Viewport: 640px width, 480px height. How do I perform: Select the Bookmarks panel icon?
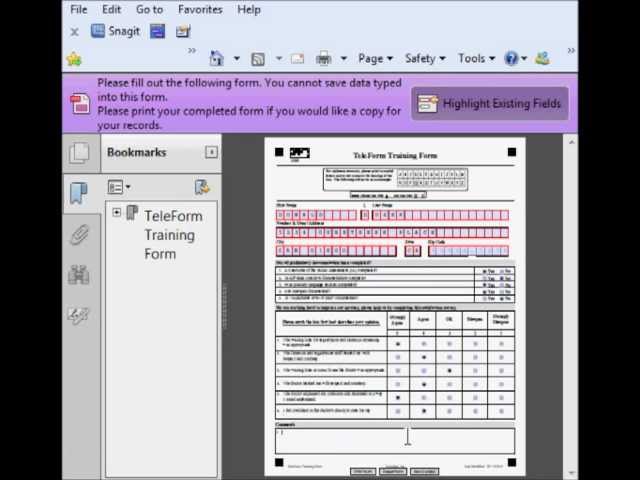click(x=79, y=193)
